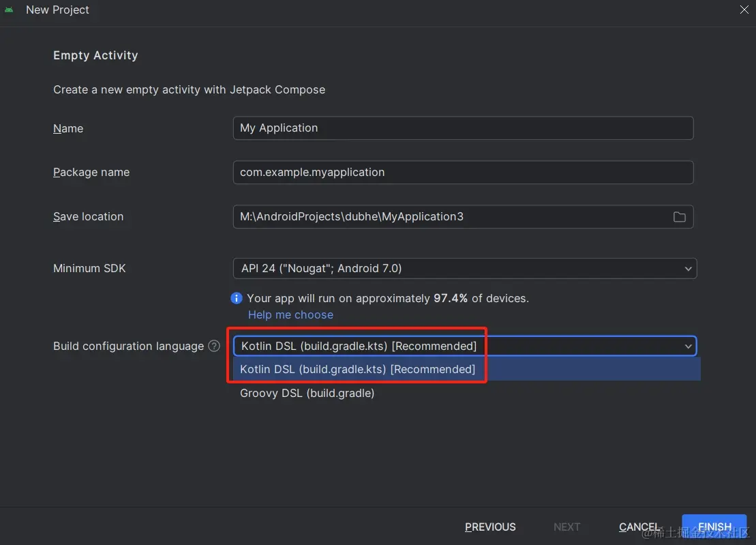The width and height of the screenshot is (756, 545).
Task: Click the help icon beside Build configuration language
Action: [214, 346]
